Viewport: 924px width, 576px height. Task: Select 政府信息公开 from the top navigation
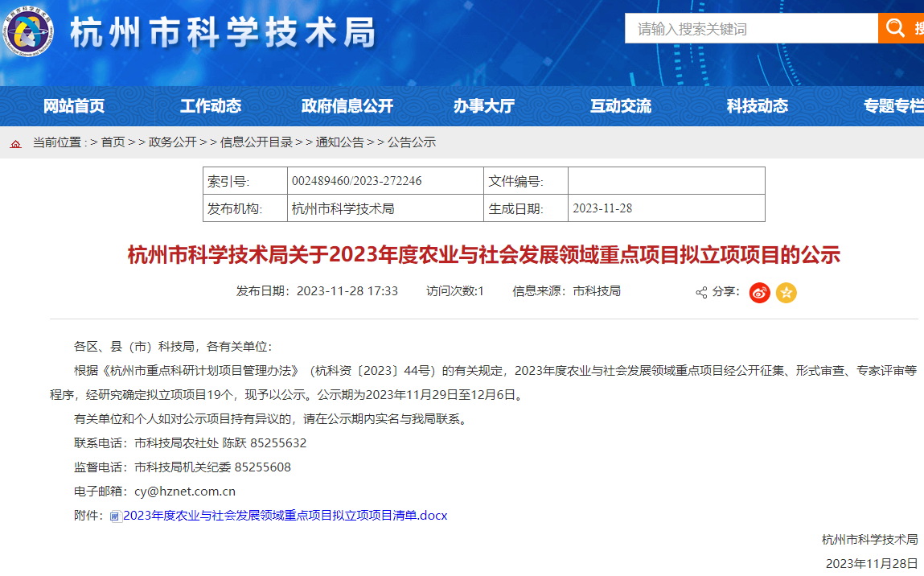point(347,106)
